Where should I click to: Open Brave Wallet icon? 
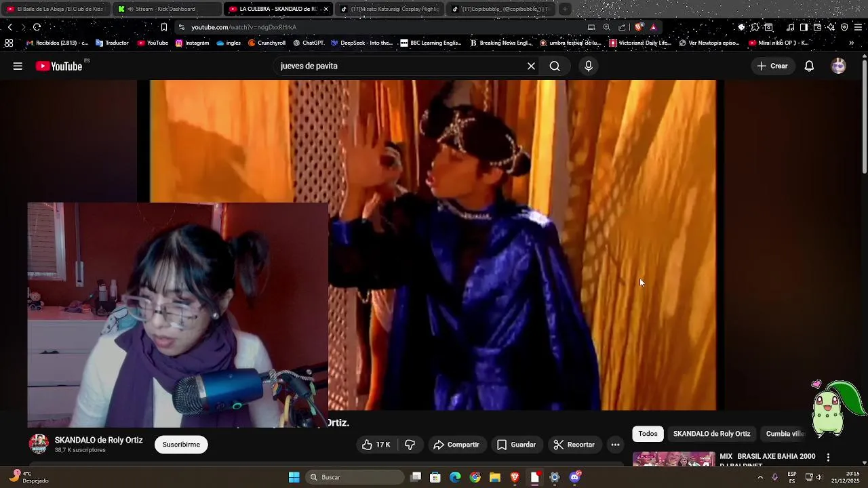[x=817, y=27]
